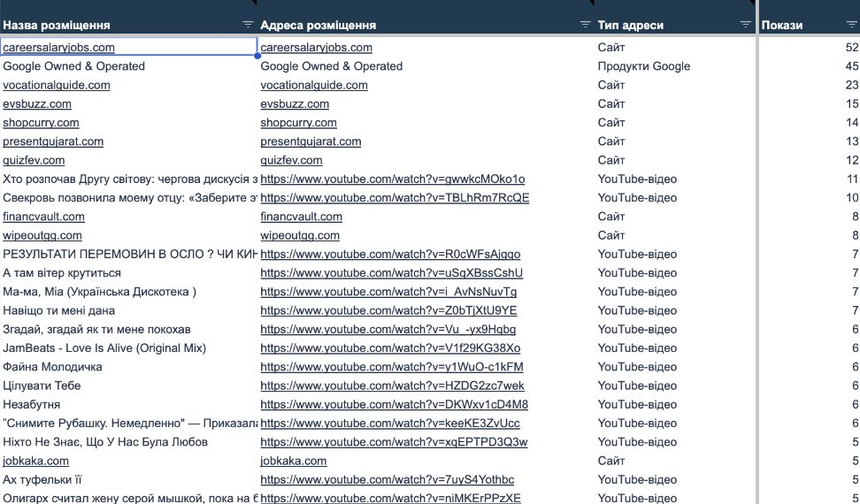Open presentgujarat.com link in name column
The height and width of the screenshot is (504, 860).
(53, 141)
